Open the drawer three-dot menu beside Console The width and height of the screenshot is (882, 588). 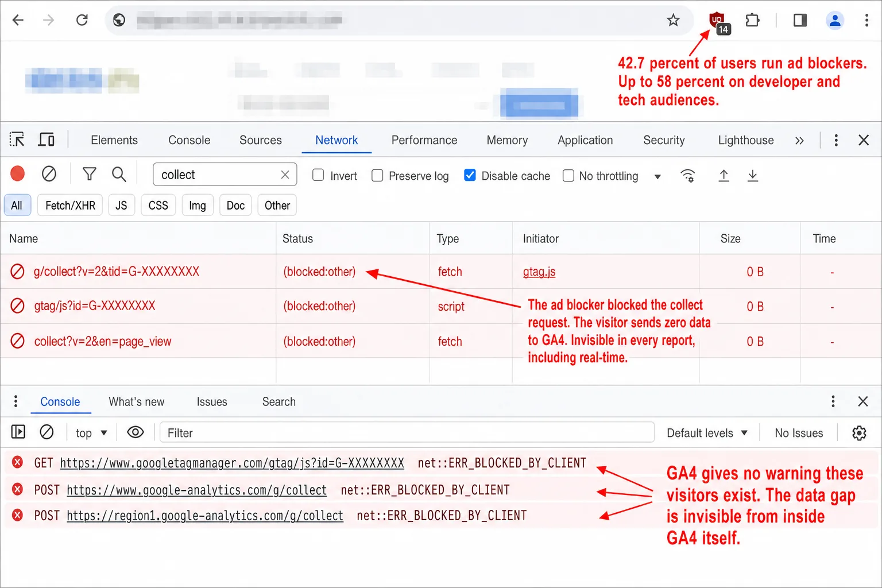(16, 401)
